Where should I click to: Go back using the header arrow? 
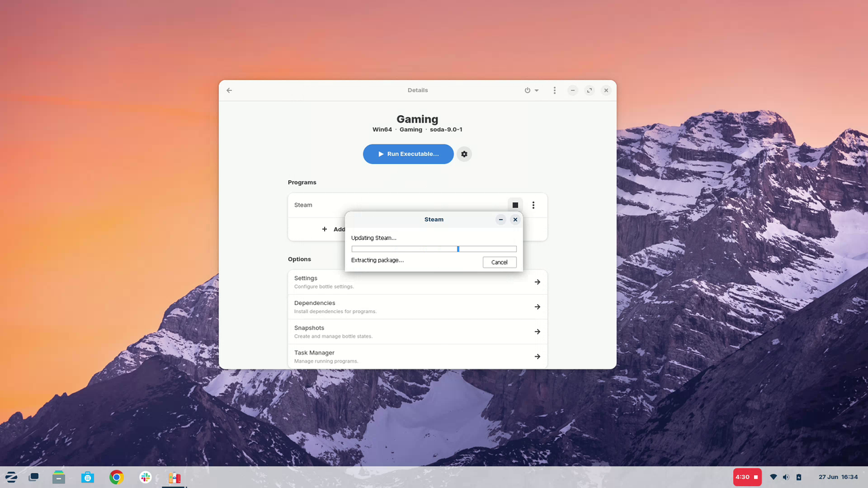tap(229, 90)
